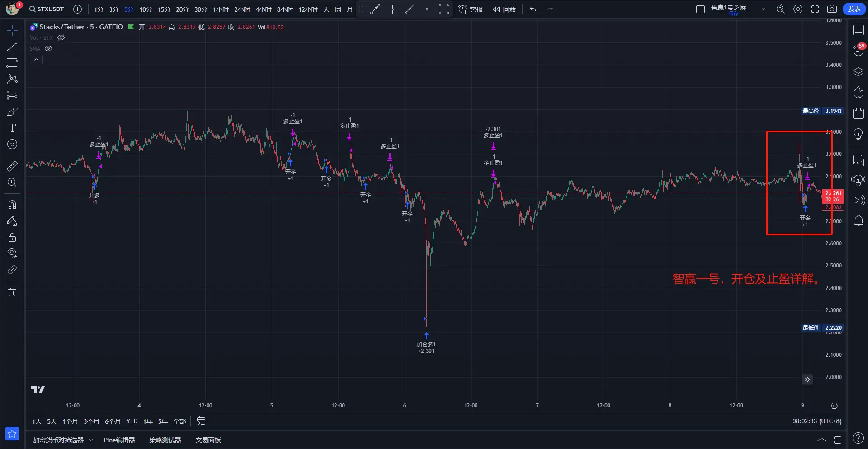Open the STXUSDT symbol search
Viewport: 868px width, 449px height.
pyautogui.click(x=47, y=9)
